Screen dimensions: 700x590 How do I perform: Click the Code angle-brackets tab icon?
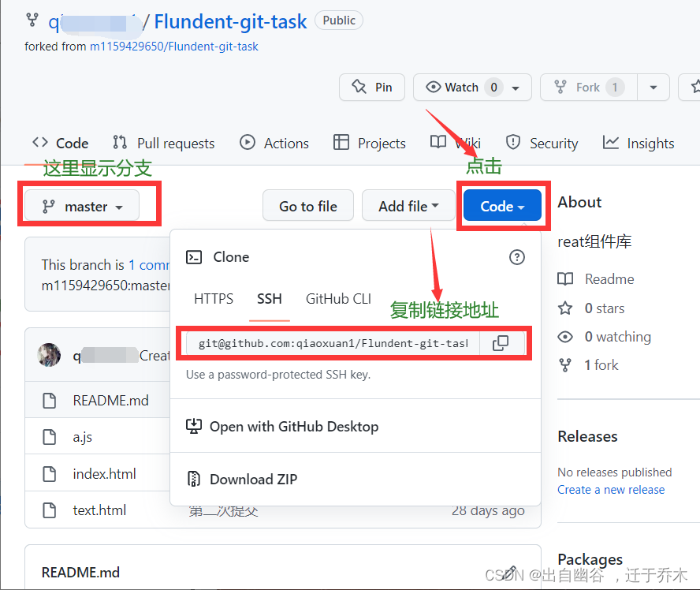(40, 143)
